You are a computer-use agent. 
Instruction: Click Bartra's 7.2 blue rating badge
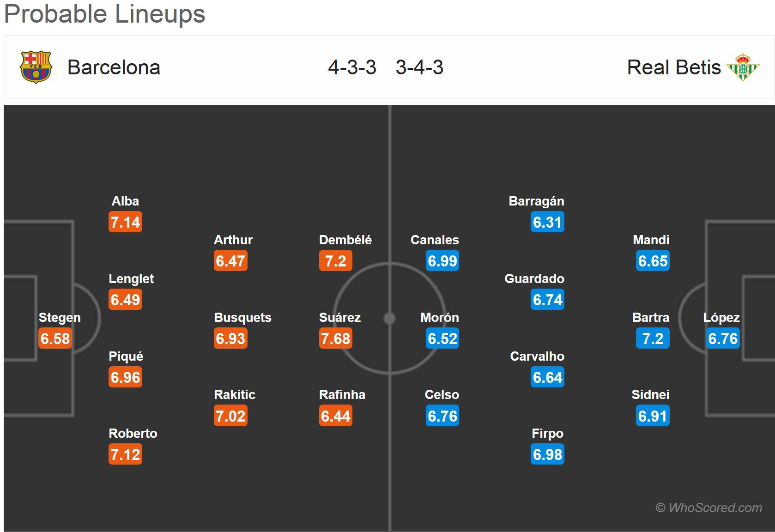[653, 339]
